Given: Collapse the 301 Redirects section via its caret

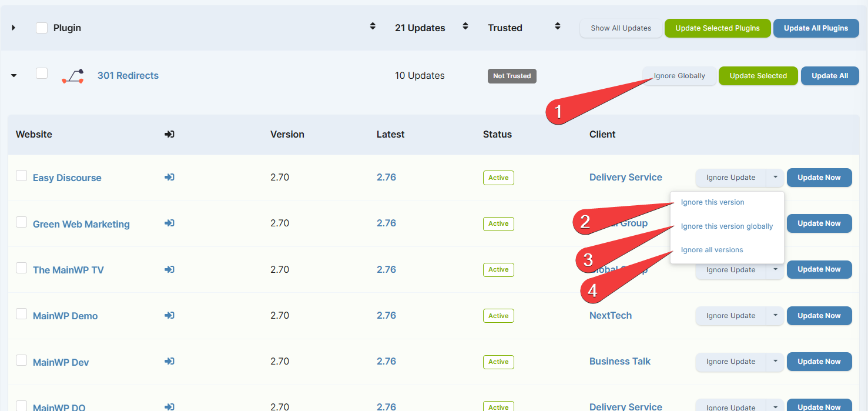Looking at the screenshot, I should tap(13, 75).
